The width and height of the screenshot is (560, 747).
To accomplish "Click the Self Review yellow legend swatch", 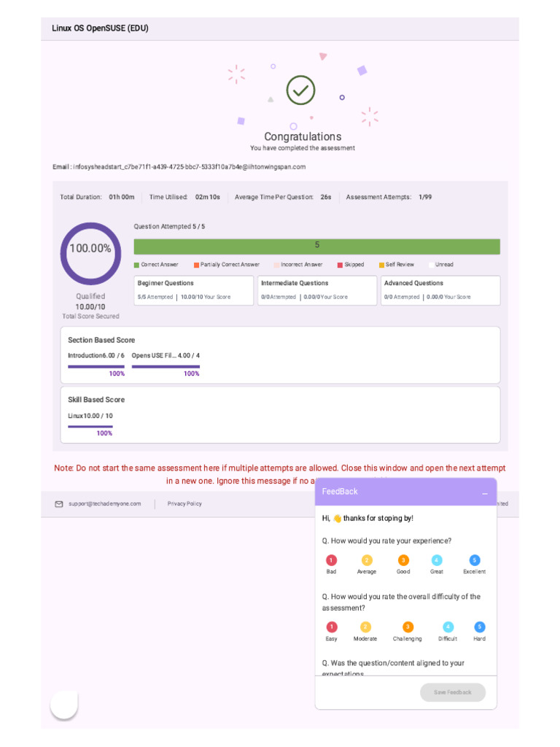I will point(381,265).
